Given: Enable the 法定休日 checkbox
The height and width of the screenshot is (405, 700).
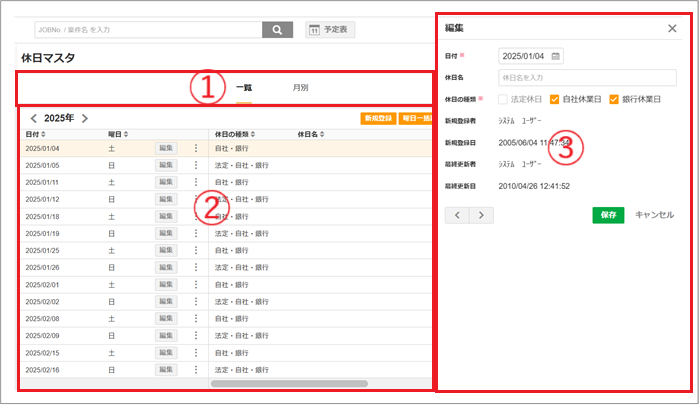Looking at the screenshot, I should click(x=503, y=98).
